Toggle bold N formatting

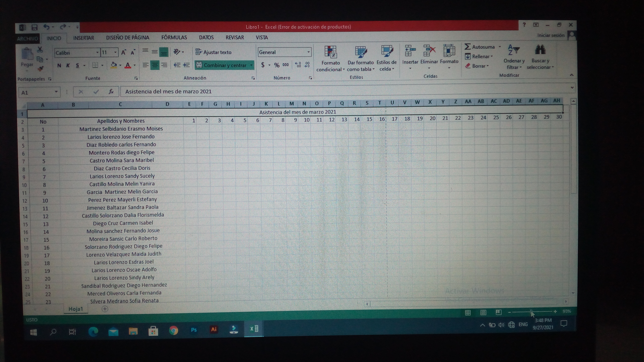coord(59,66)
